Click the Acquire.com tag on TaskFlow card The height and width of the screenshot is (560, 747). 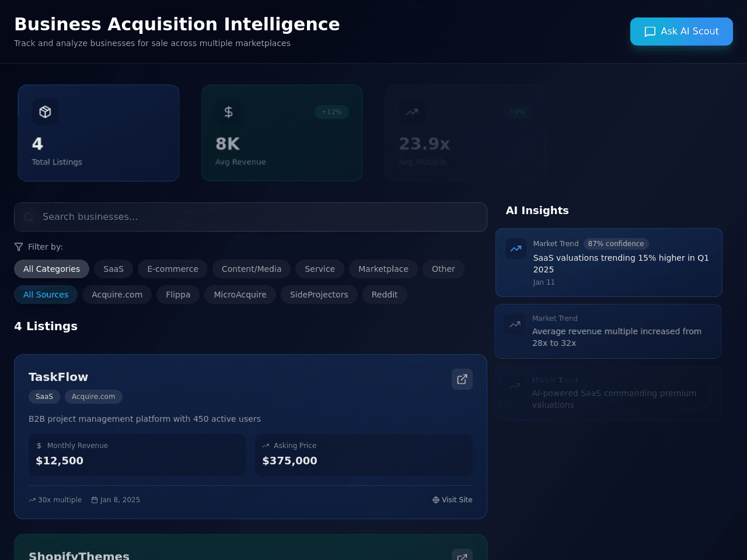(x=93, y=397)
